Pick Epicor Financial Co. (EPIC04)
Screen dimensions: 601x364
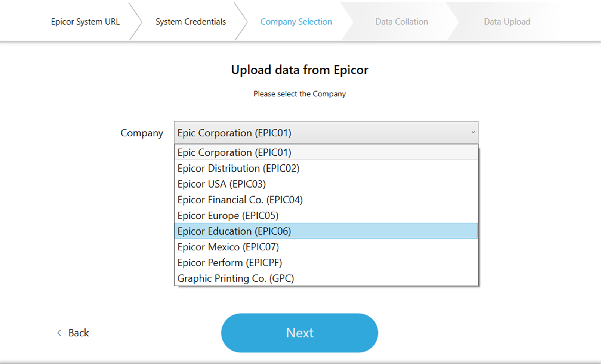click(240, 200)
